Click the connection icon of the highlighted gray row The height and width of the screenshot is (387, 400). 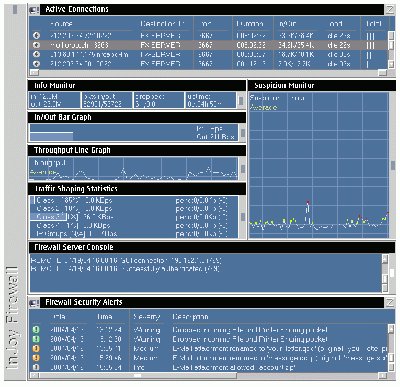[37, 45]
